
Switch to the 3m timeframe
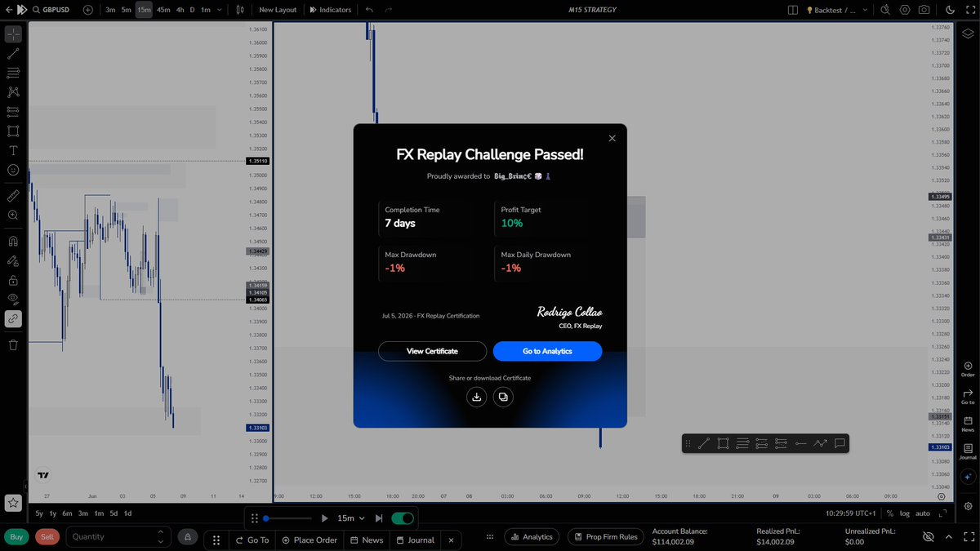pos(110,10)
